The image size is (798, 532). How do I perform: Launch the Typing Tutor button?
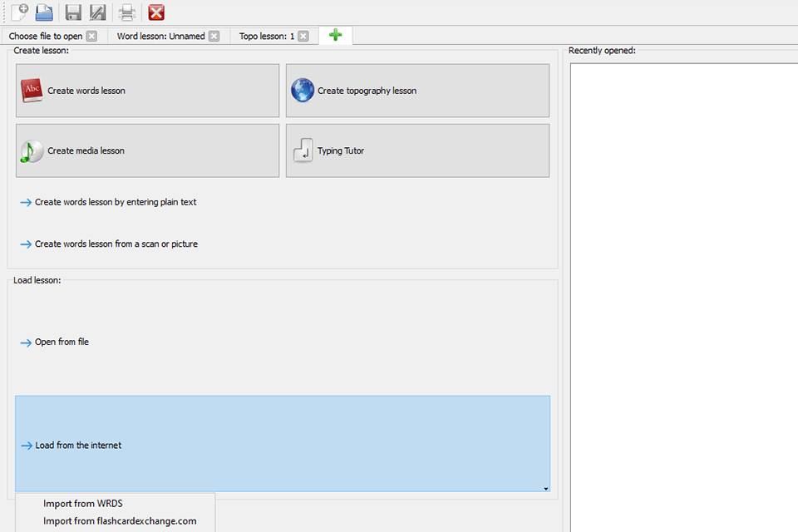click(417, 150)
